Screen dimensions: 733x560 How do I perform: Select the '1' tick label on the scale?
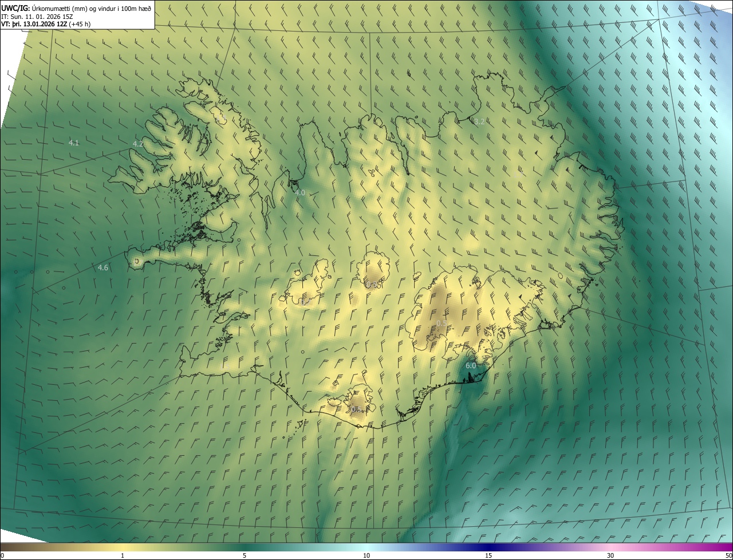(123, 556)
